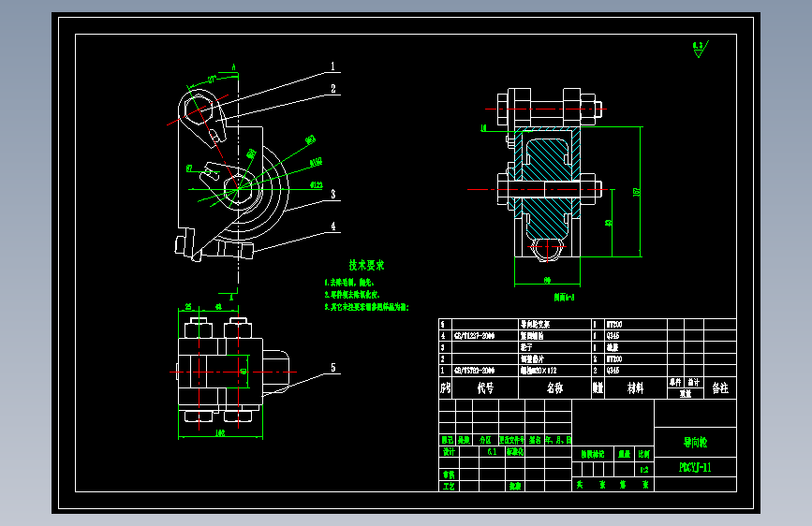Select the third technical requirement line

366,307
